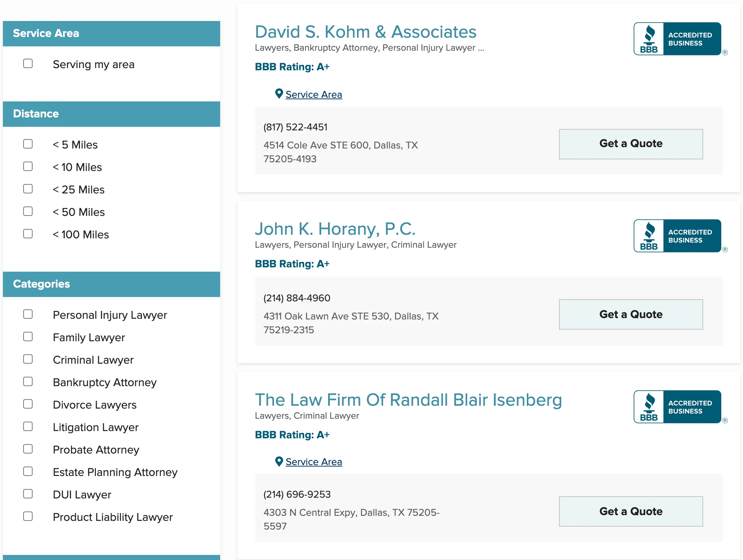Get a Quote from David S. Kohm
743x560 pixels.
click(631, 144)
